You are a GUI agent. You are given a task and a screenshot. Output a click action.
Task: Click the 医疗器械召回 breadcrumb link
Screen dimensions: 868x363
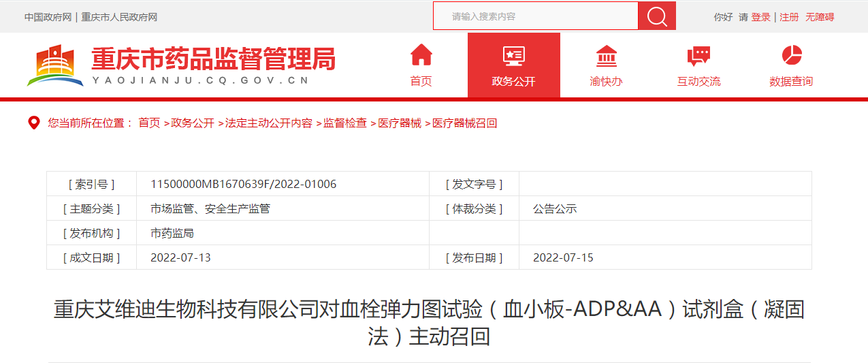tap(465, 123)
